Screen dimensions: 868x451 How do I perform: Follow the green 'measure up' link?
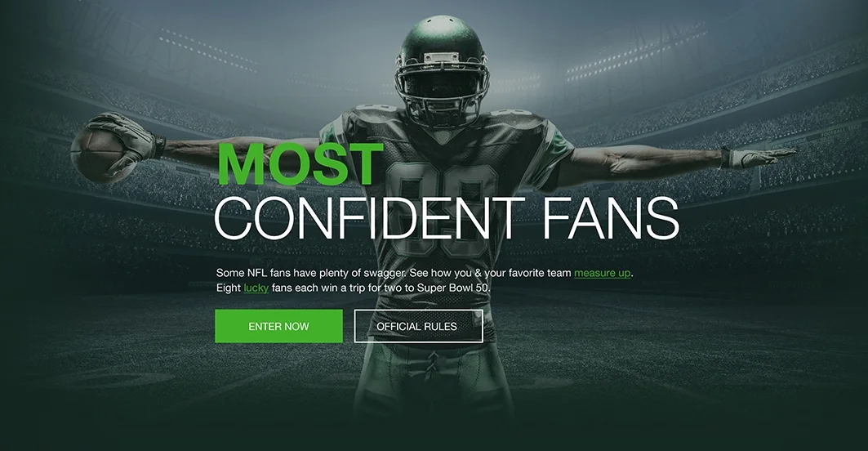pos(603,273)
